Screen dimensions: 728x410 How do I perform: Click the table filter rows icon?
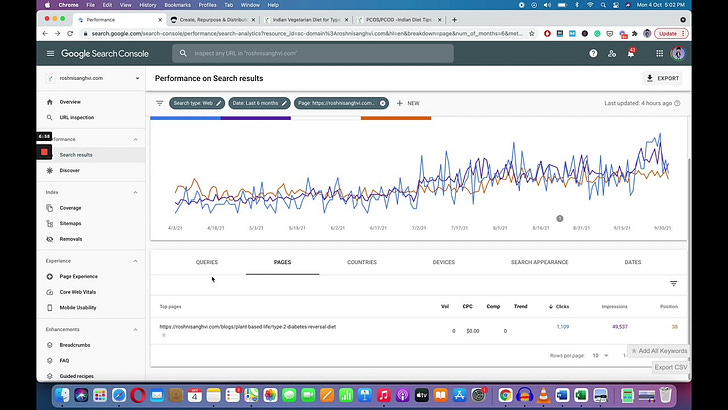673,284
